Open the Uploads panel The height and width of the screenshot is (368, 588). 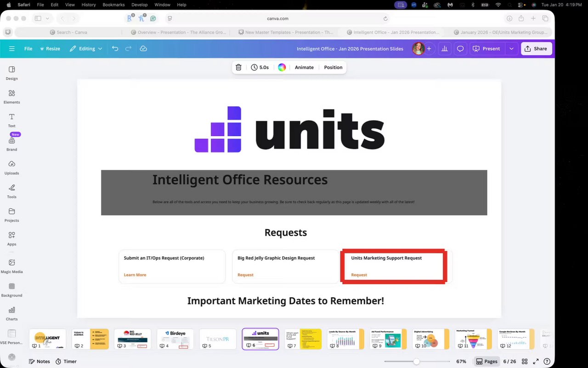click(x=11, y=167)
